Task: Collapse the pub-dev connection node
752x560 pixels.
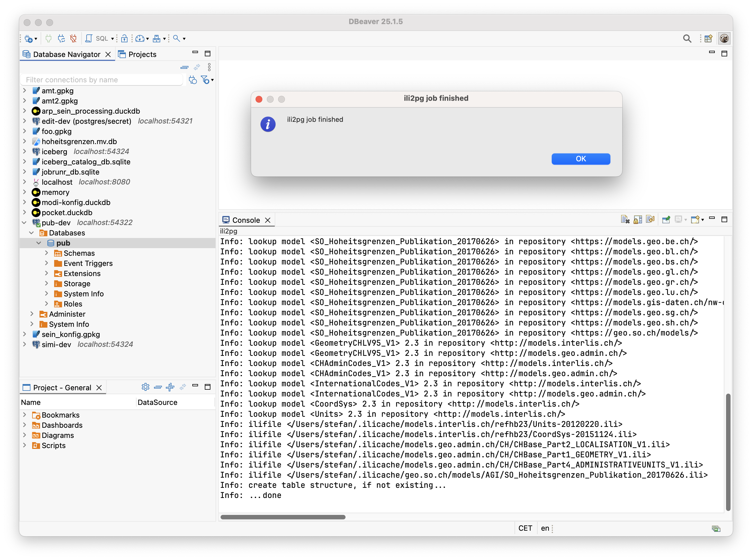Action: [25, 222]
